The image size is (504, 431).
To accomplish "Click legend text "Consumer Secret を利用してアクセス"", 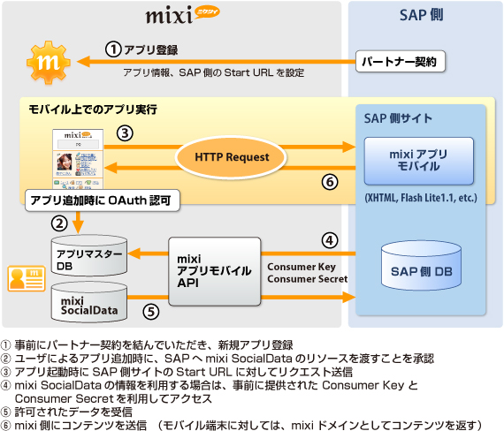I will [x=113, y=398].
